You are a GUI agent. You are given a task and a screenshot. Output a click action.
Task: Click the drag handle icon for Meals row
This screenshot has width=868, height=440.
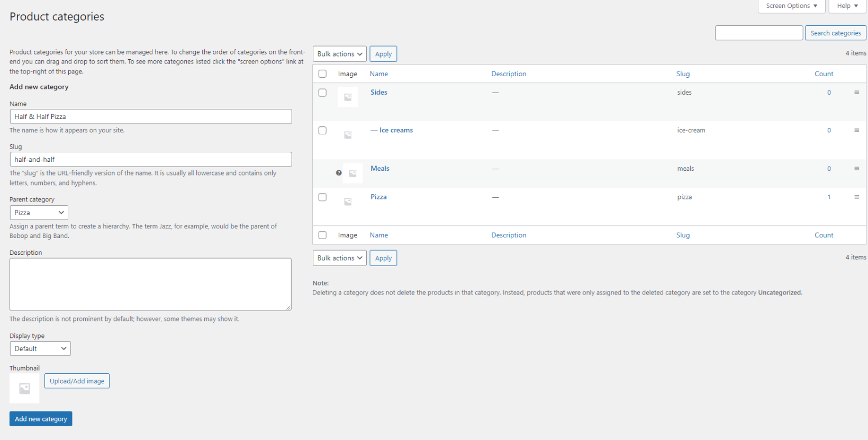[856, 169]
